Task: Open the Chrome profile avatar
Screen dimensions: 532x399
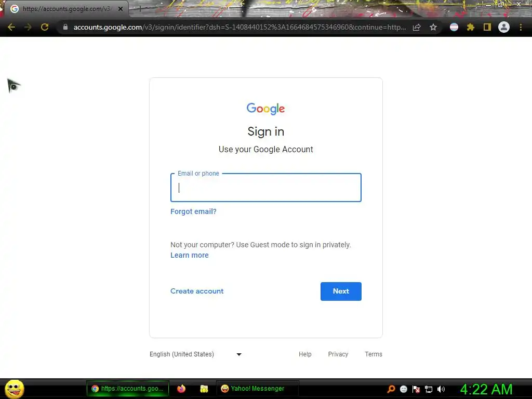Action: tap(504, 27)
